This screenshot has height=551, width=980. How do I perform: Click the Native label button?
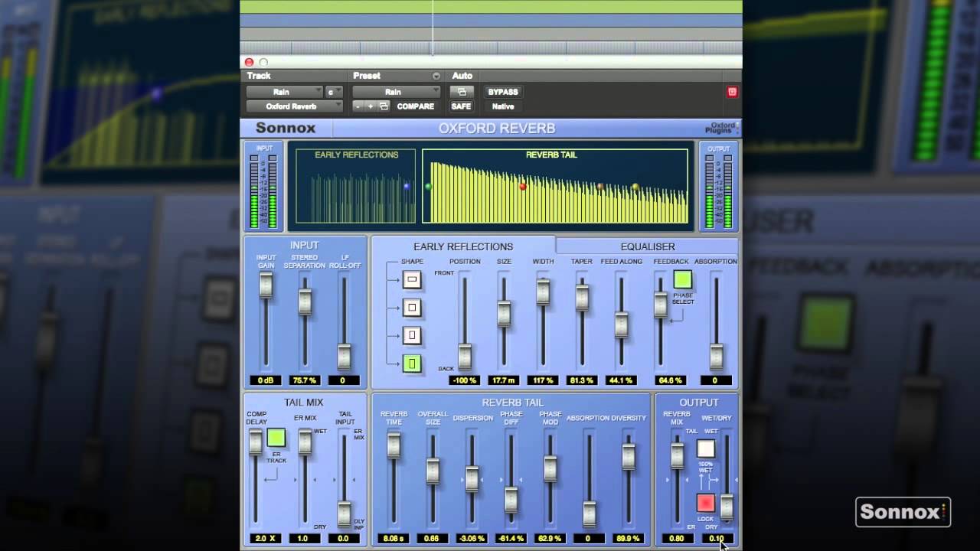tap(503, 106)
